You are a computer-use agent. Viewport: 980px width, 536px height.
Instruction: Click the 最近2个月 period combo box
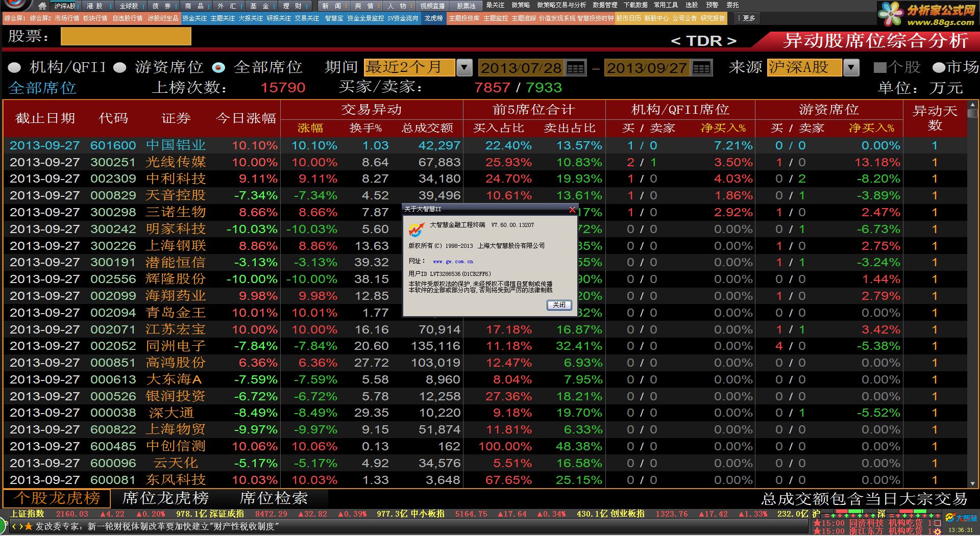409,68
